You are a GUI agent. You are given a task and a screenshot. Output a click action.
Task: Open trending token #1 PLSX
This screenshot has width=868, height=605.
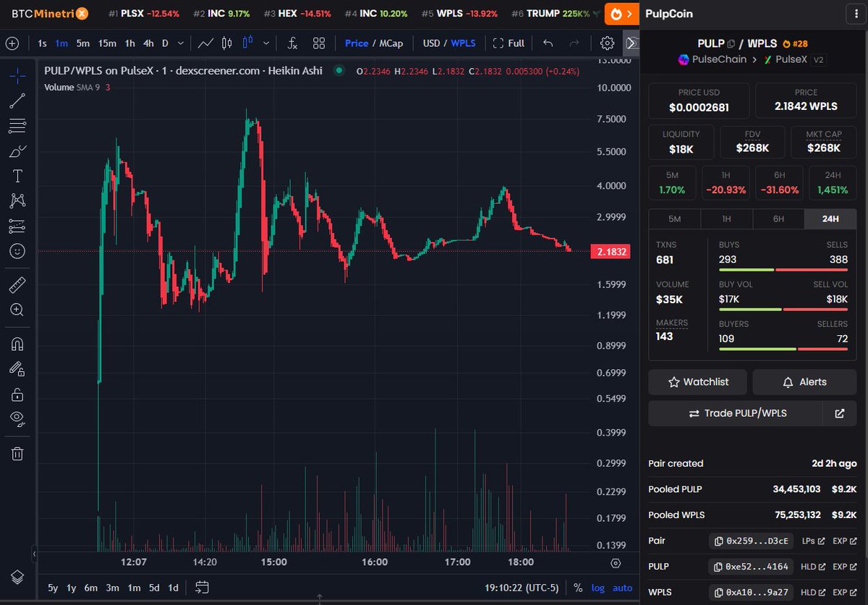tap(144, 14)
